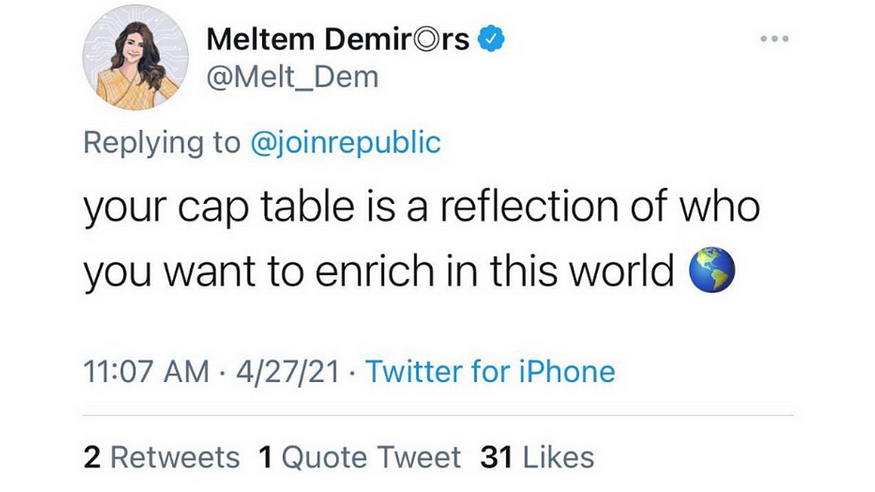The image size is (875, 492).
Task: Open the tweet's more options menu
Action: [x=774, y=40]
